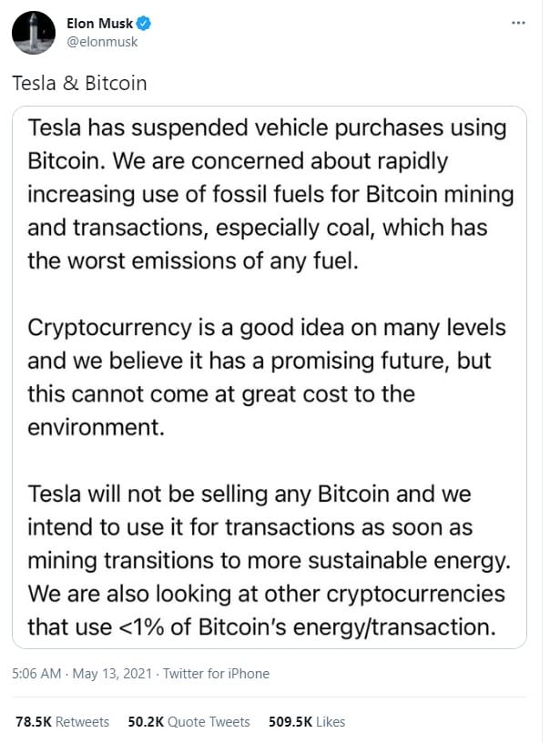This screenshot has width=560, height=743.
Task: View the 509.5K Likes list
Action: tap(307, 722)
